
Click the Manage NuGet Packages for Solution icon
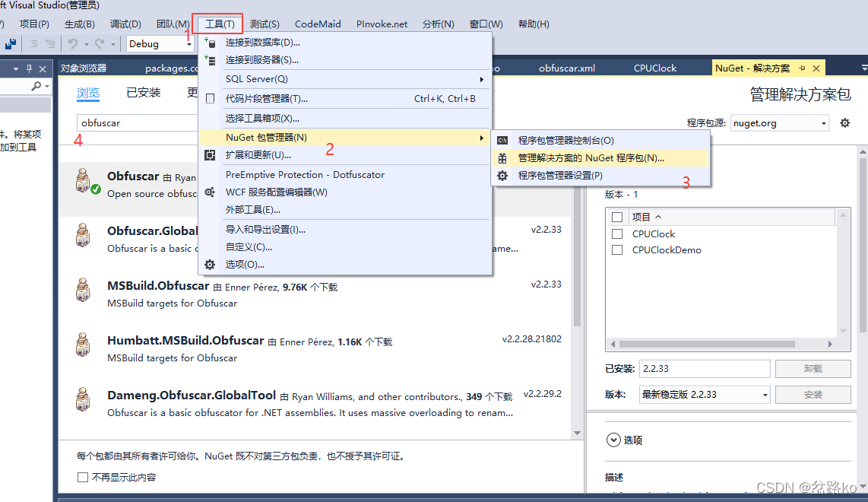click(x=502, y=158)
